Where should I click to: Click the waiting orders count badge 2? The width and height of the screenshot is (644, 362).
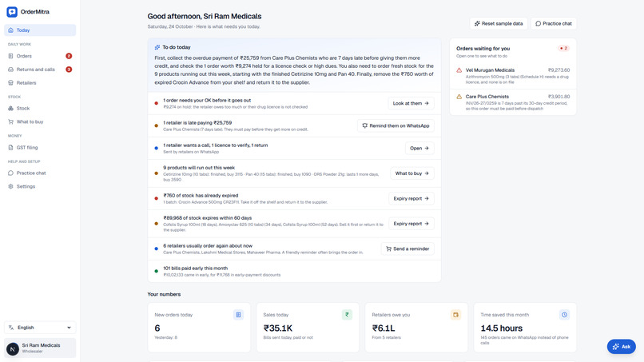[x=563, y=49]
